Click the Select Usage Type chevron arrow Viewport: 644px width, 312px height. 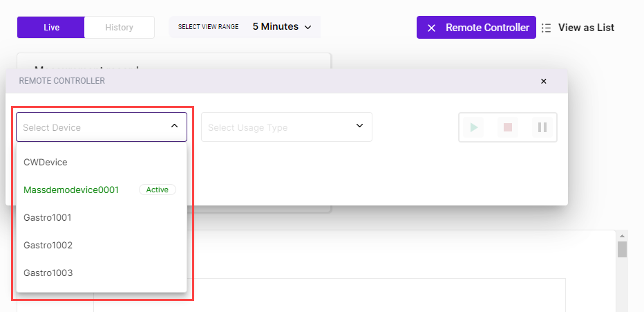[x=359, y=126]
